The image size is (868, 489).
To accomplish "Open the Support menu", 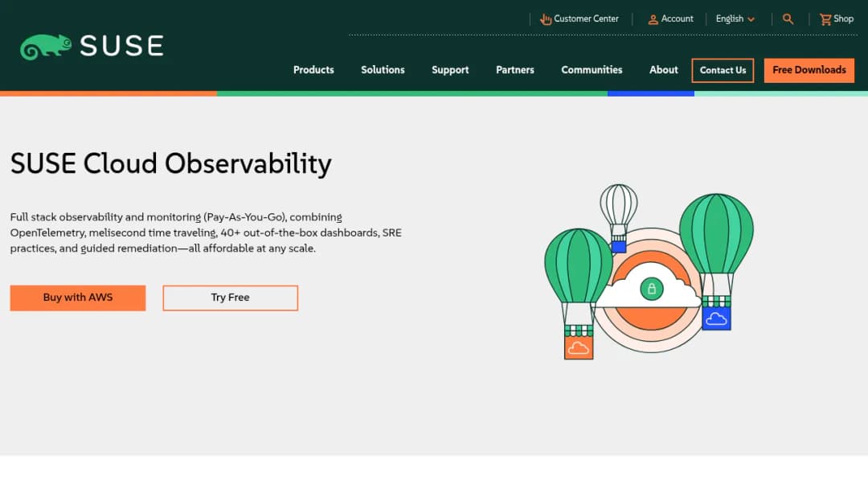I will pyautogui.click(x=450, y=70).
